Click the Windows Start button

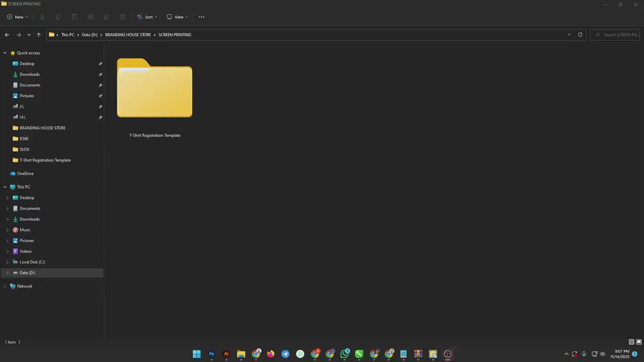197,354
